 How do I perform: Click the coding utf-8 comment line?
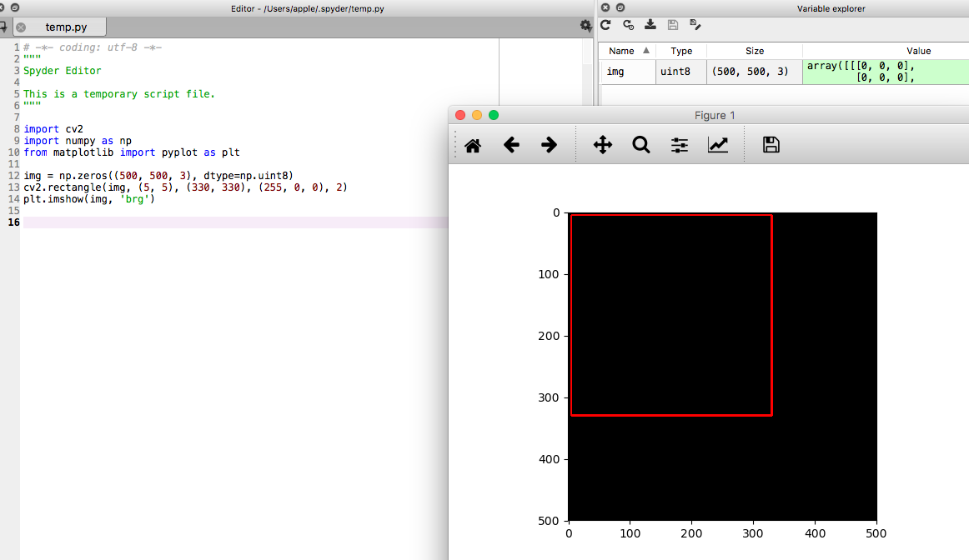[93, 47]
